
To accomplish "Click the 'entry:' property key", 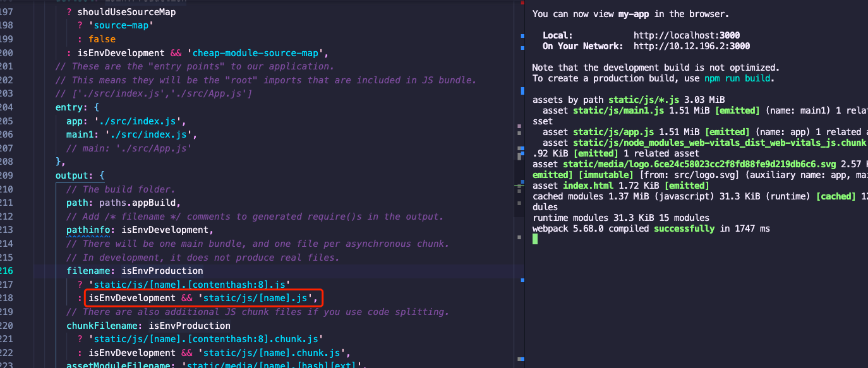I will [x=71, y=107].
